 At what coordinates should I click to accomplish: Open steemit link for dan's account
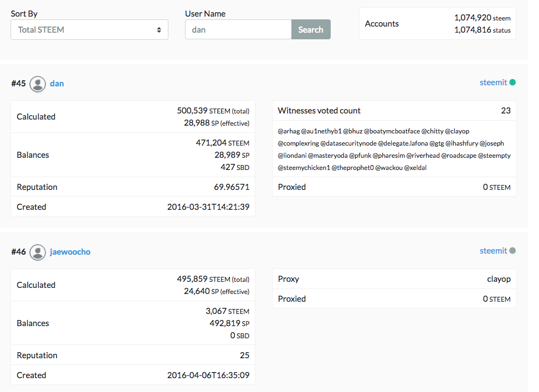pyautogui.click(x=493, y=82)
